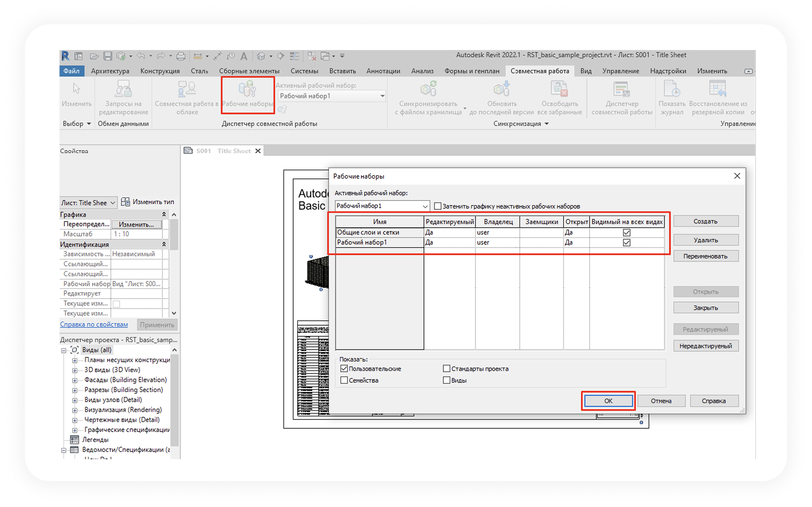Click the Показать журнал icon
This screenshot has height=507, width=812.
pyautogui.click(x=672, y=89)
